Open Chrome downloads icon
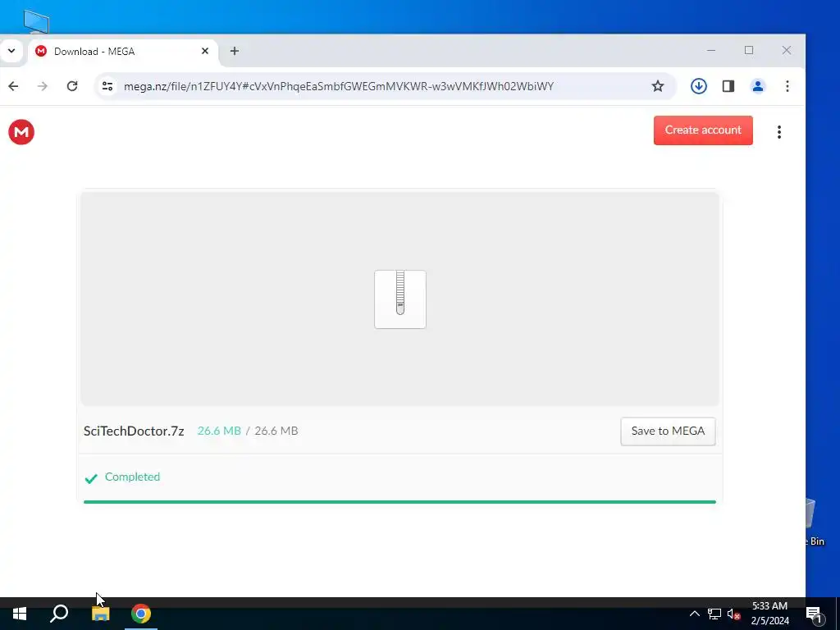Image resolution: width=840 pixels, height=630 pixels. point(699,86)
